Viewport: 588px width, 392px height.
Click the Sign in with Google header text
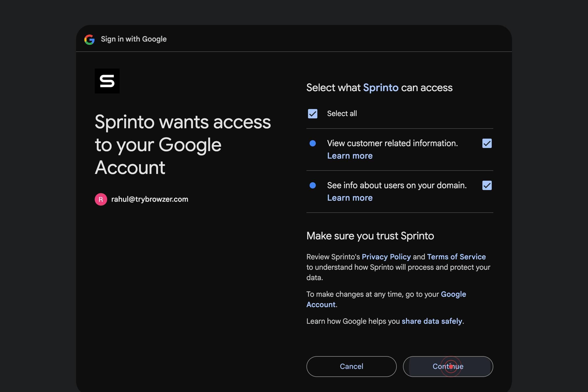coord(134,39)
